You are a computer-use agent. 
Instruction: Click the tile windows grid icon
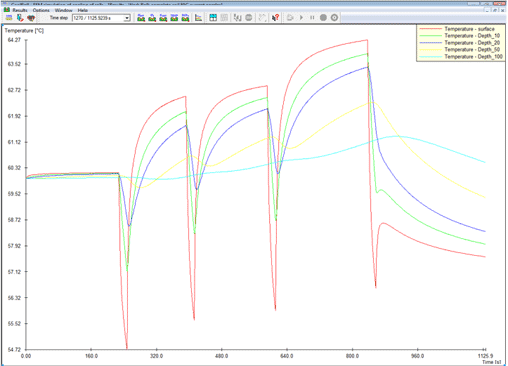[x=213, y=18]
